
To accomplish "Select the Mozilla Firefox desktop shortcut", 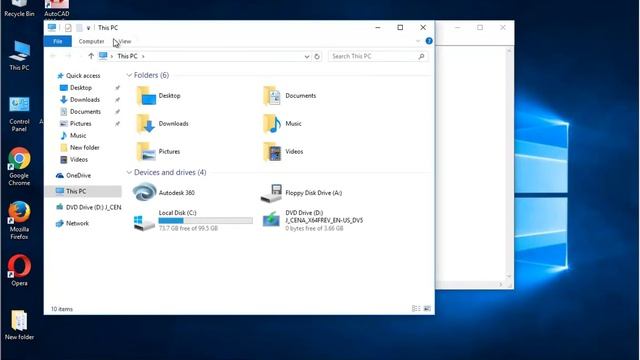I will tap(19, 220).
